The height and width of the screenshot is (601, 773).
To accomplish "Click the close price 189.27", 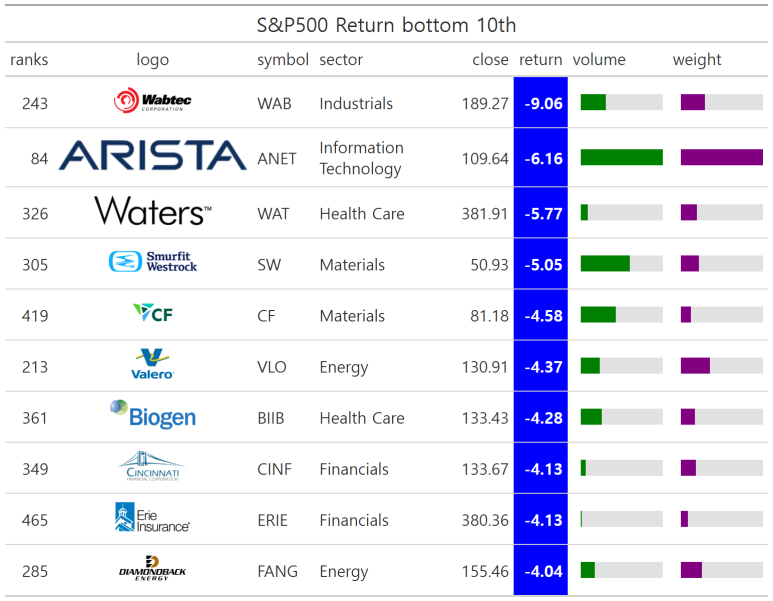I will point(485,104).
